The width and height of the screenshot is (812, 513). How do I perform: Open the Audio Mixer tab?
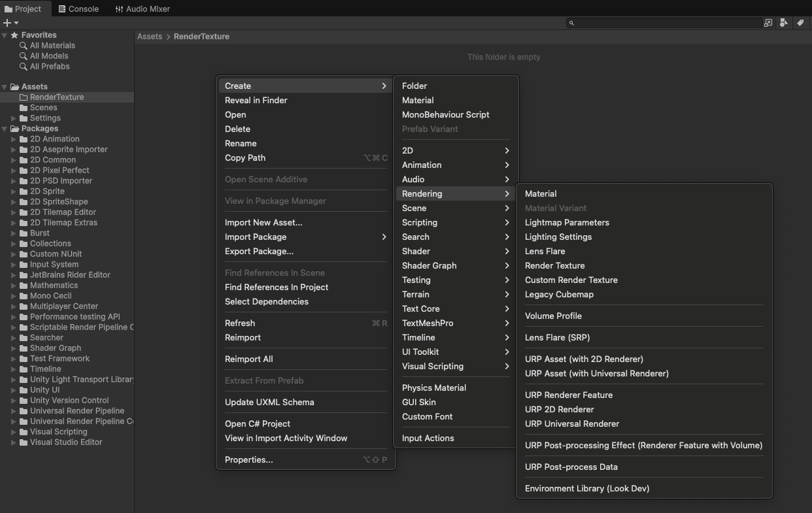pyautogui.click(x=142, y=9)
